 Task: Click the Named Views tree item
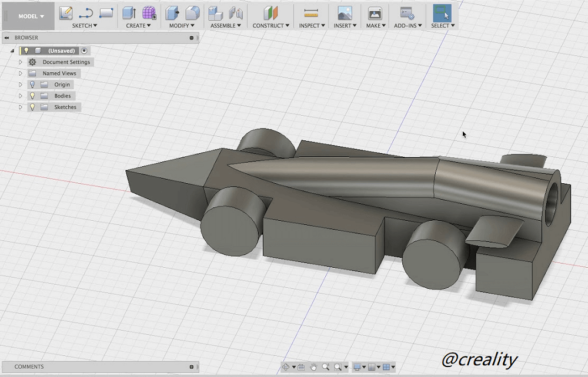click(x=59, y=73)
